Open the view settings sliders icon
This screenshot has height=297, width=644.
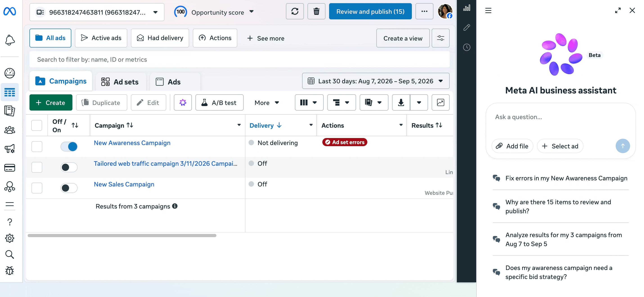point(440,38)
